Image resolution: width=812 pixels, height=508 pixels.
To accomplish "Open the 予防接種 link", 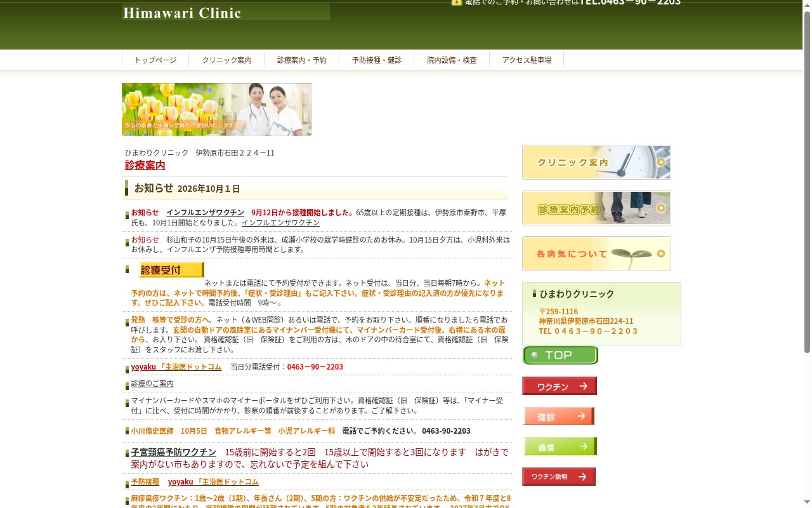I will coord(145,483).
